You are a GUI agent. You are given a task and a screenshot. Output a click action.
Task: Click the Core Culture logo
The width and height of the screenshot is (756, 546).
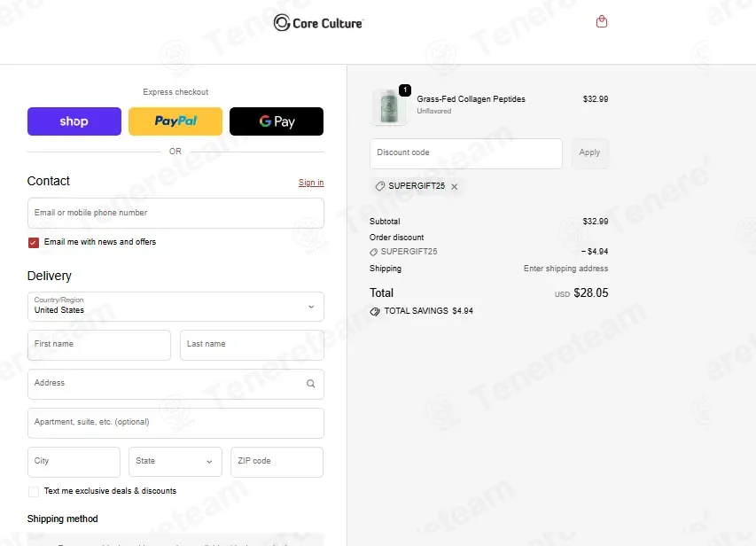pos(318,23)
